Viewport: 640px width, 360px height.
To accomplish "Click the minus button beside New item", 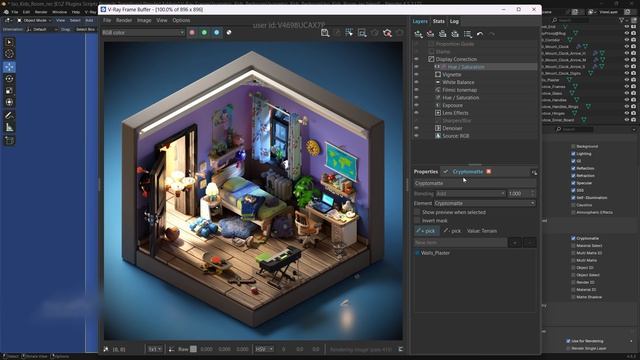I will (x=529, y=243).
